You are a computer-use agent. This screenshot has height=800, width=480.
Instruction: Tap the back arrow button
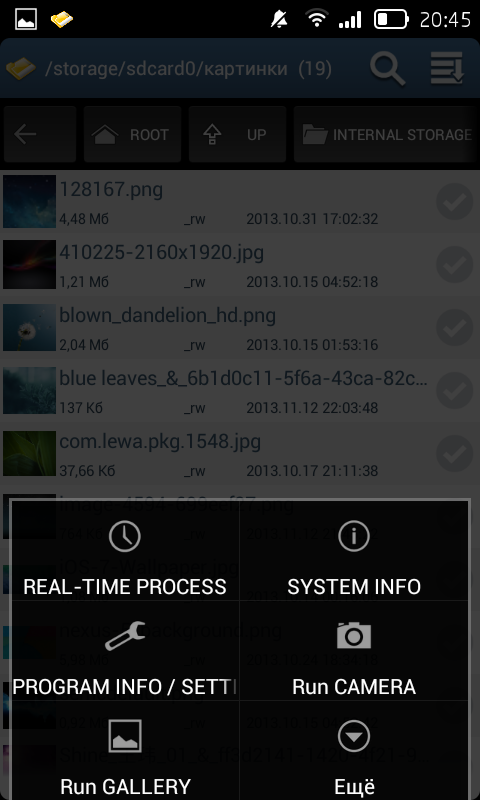coord(39,134)
